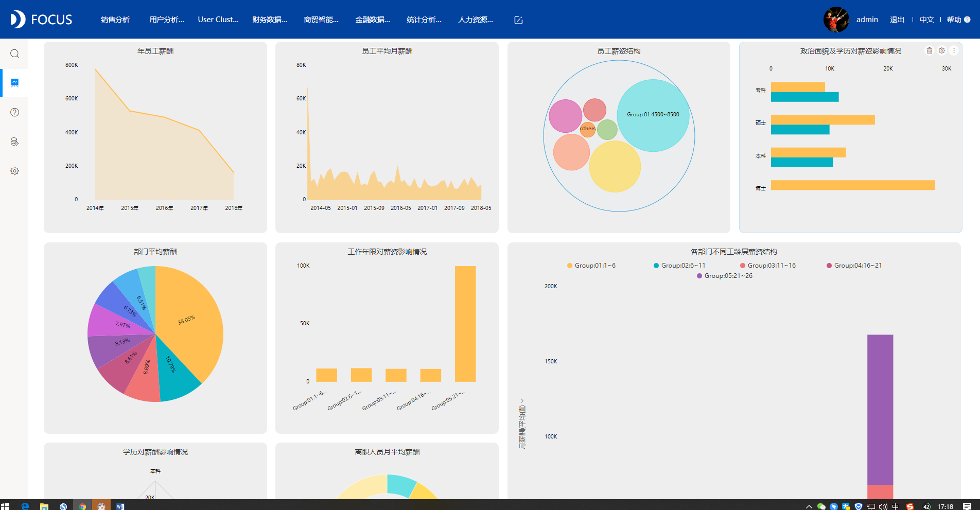Open the help question-mark icon in the sidebar

click(14, 112)
